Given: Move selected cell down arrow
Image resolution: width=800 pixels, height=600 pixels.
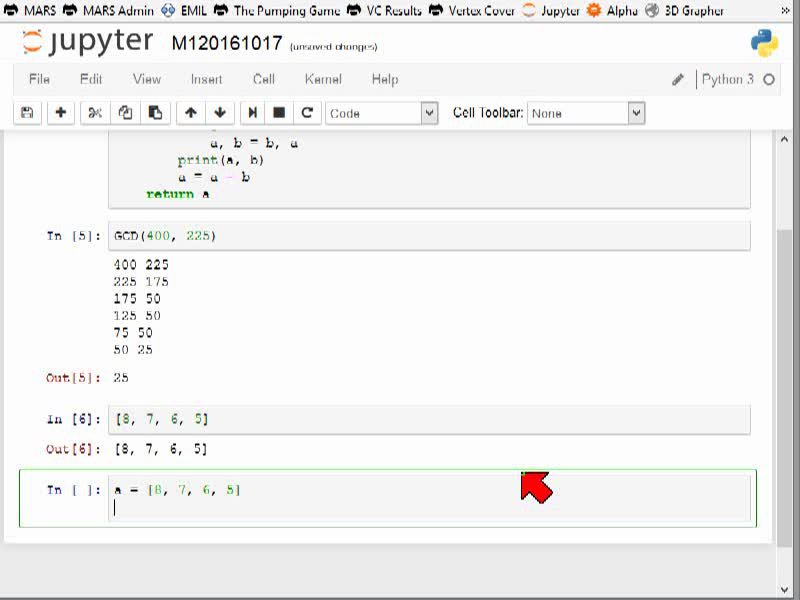Looking at the screenshot, I should click(220, 113).
